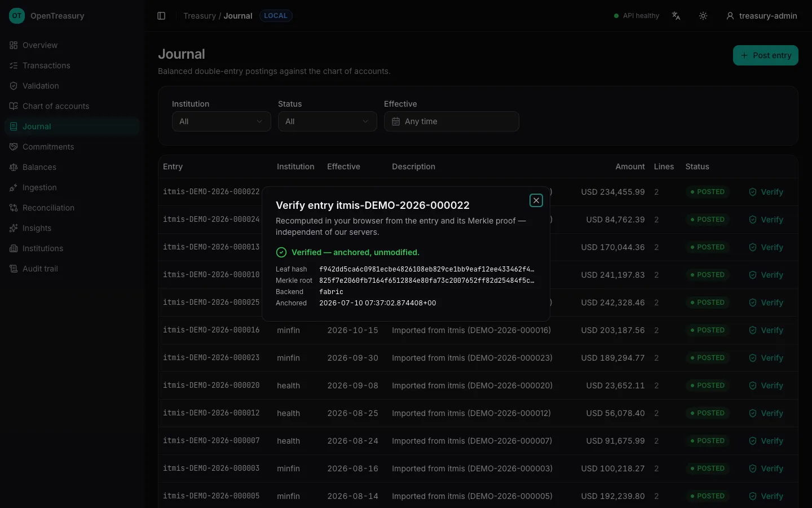Select entry ID itmis-DEMO-2026-000013
The width and height of the screenshot is (812, 508).
click(x=211, y=247)
